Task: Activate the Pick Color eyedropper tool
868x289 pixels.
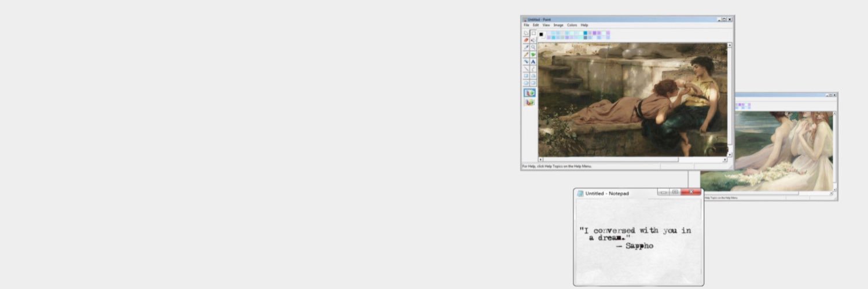Action: (526, 47)
